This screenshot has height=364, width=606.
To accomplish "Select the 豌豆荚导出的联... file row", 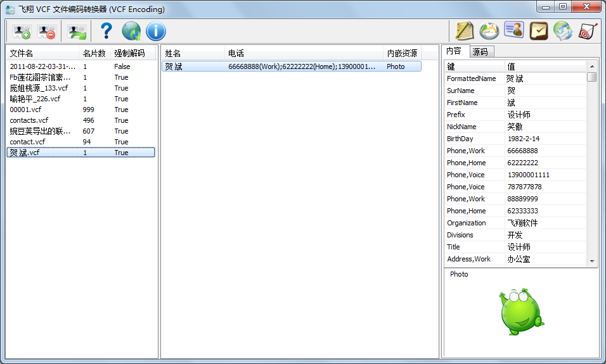I will tap(81, 131).
